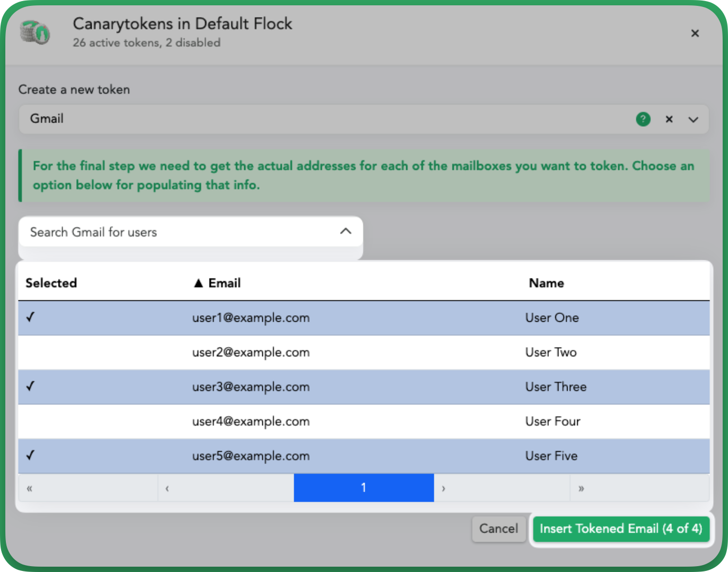Image resolution: width=728 pixels, height=572 pixels.
Task: Click Insert Tokened Email (4 of 4)
Action: pos(621,529)
